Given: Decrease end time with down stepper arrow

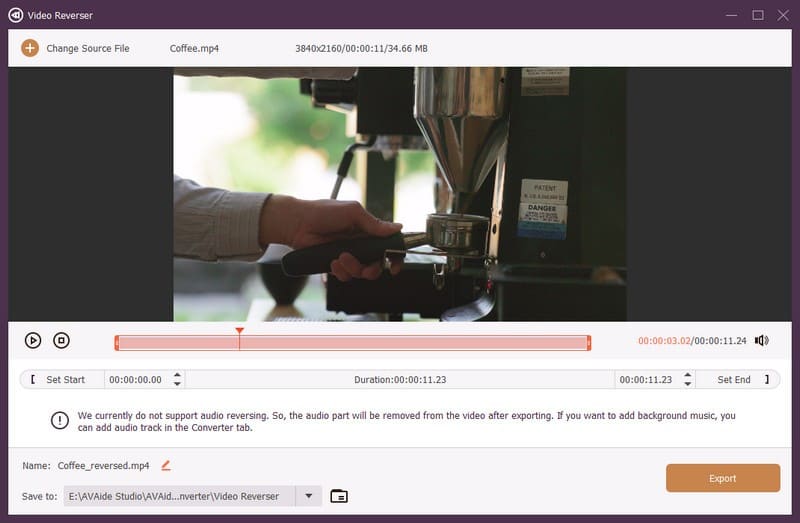Looking at the screenshot, I should (x=688, y=384).
